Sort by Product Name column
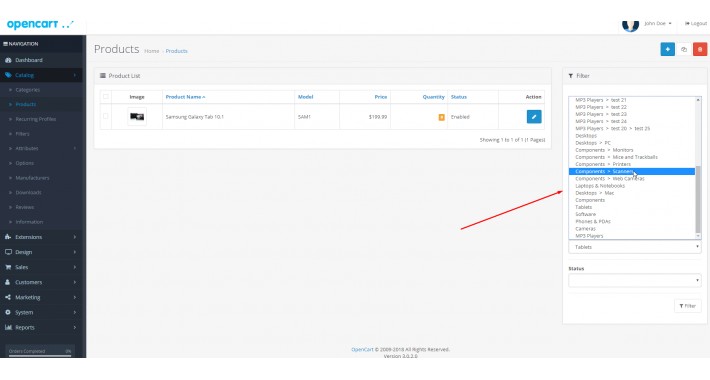The height and width of the screenshot is (380, 710). [185, 96]
